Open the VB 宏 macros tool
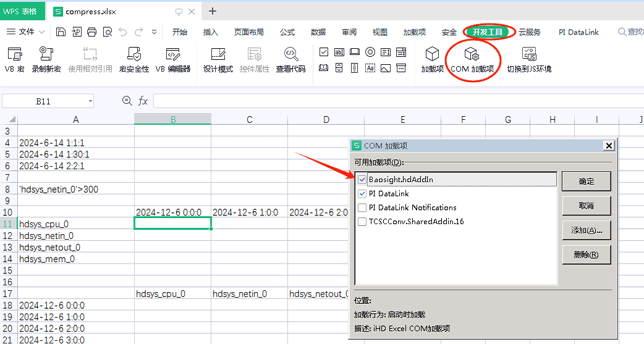This screenshot has height=344, width=644. 15,60
